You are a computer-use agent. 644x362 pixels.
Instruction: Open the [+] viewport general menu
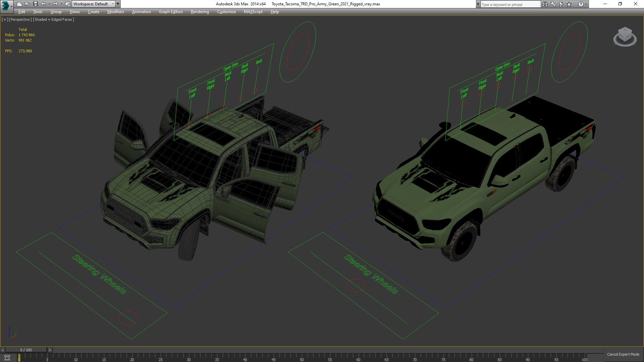pyautogui.click(x=5, y=19)
